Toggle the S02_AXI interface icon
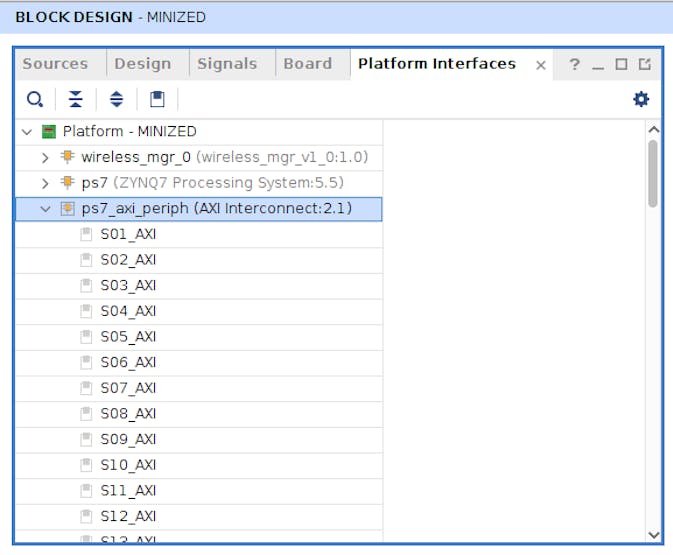The image size is (673, 555). point(86,260)
